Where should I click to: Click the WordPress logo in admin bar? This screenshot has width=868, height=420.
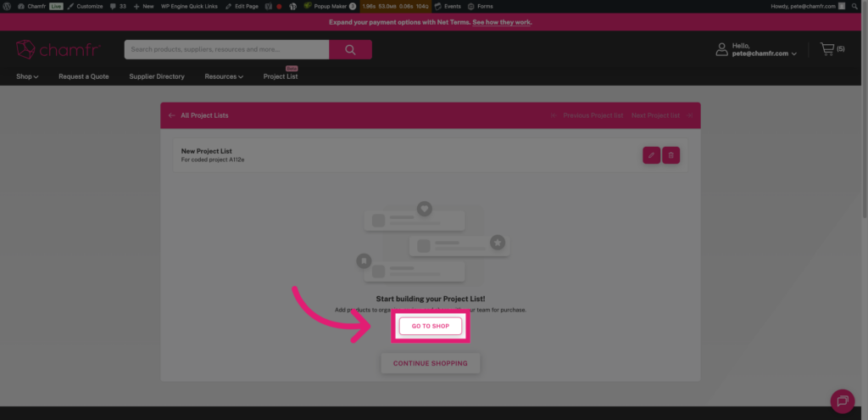click(x=7, y=6)
